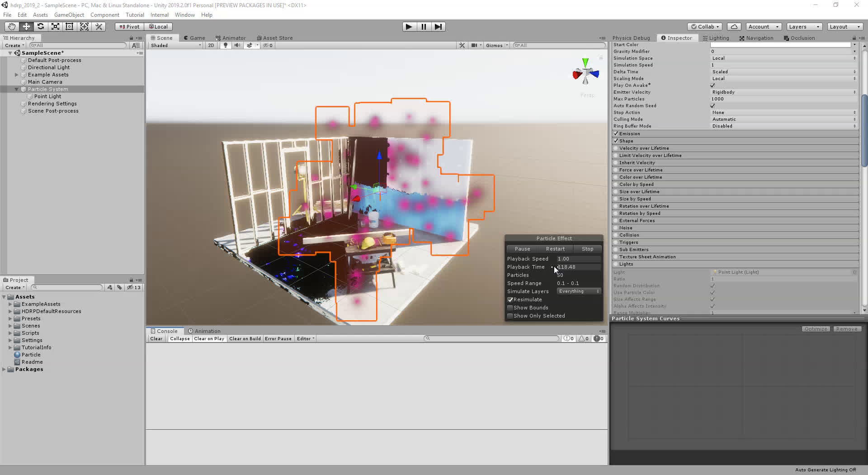This screenshot has width=868, height=475.
Task: Click the Play button
Action: 409,27
